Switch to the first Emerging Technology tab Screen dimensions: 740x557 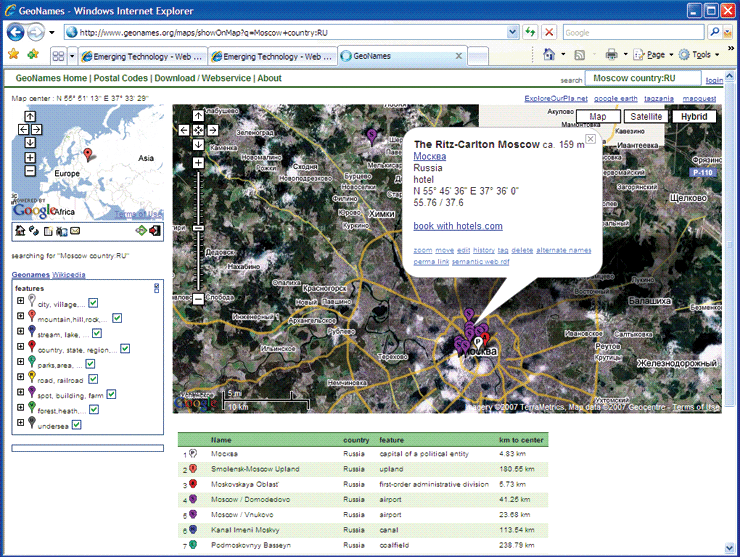143,57
